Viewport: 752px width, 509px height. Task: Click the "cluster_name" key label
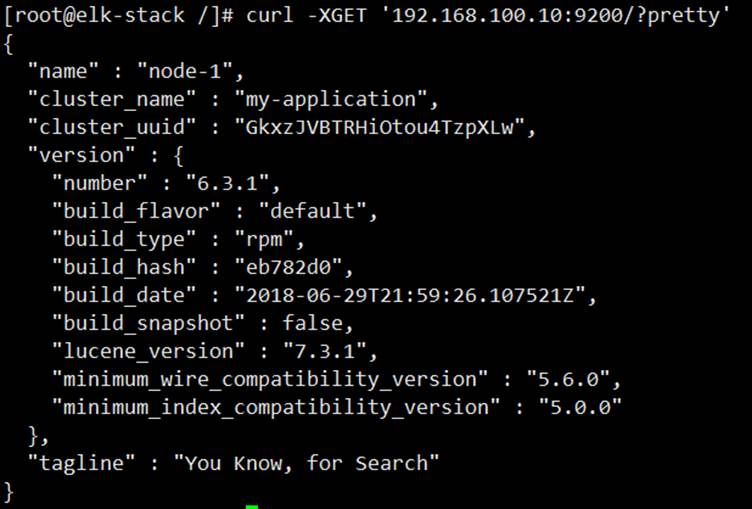pyautogui.click(x=112, y=100)
